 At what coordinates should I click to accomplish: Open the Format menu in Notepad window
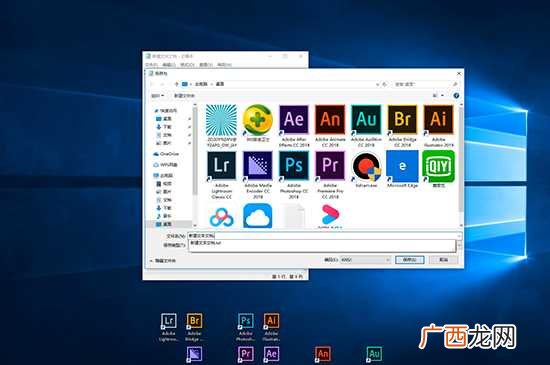coord(187,65)
